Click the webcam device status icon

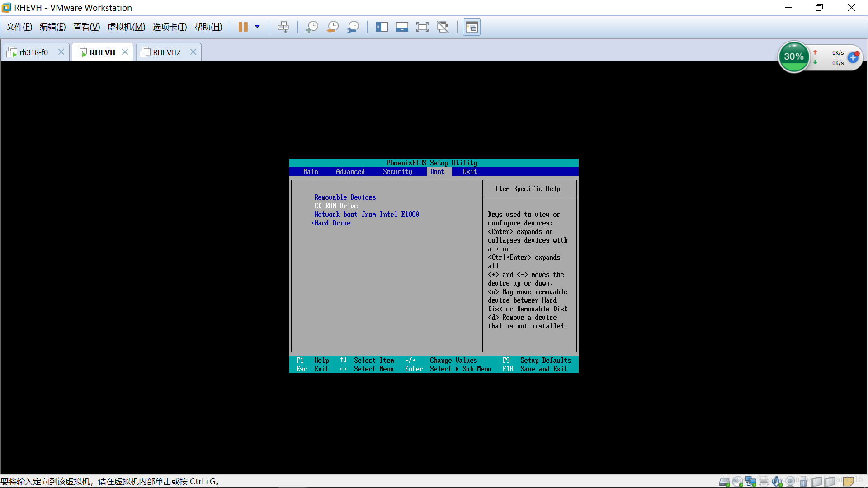point(790,482)
